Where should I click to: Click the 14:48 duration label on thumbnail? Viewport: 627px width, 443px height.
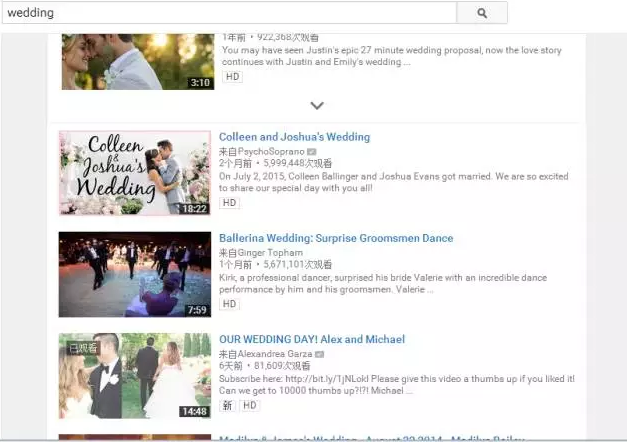click(195, 411)
